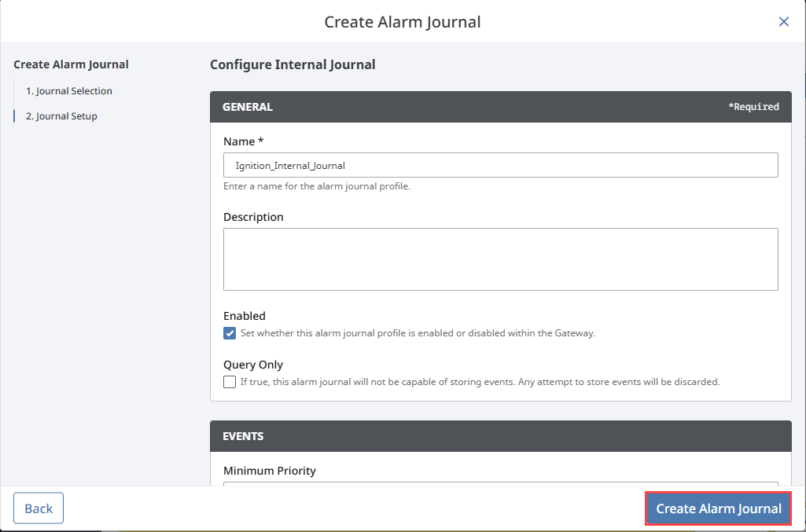Click the Query Only description text
The width and height of the screenshot is (806, 532).
point(480,382)
